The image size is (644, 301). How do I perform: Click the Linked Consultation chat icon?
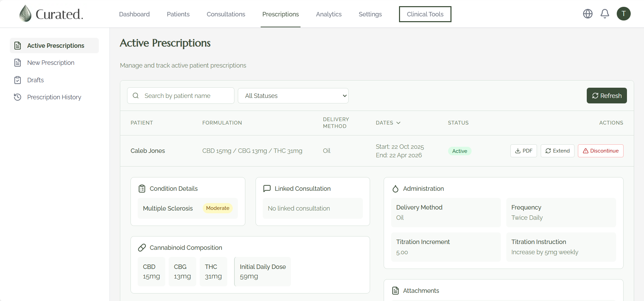[x=267, y=189]
